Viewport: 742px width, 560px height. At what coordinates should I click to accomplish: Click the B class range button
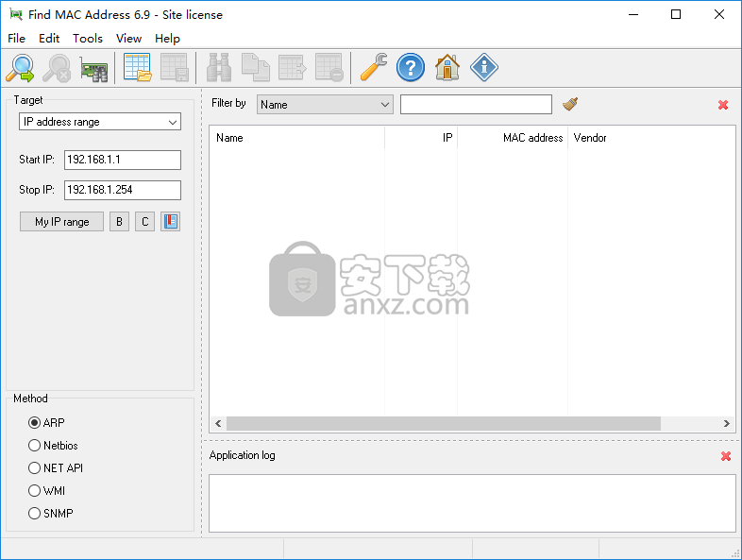coord(119,222)
